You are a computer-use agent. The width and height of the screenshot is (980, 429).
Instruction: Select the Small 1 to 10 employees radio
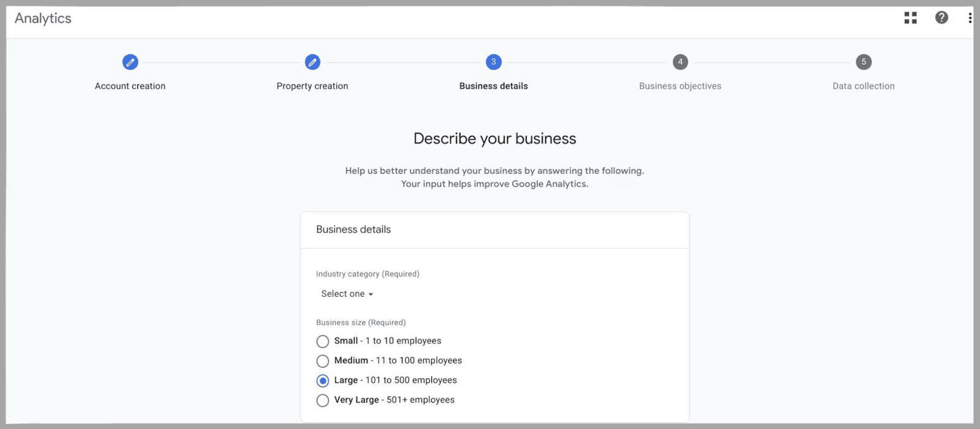point(323,341)
